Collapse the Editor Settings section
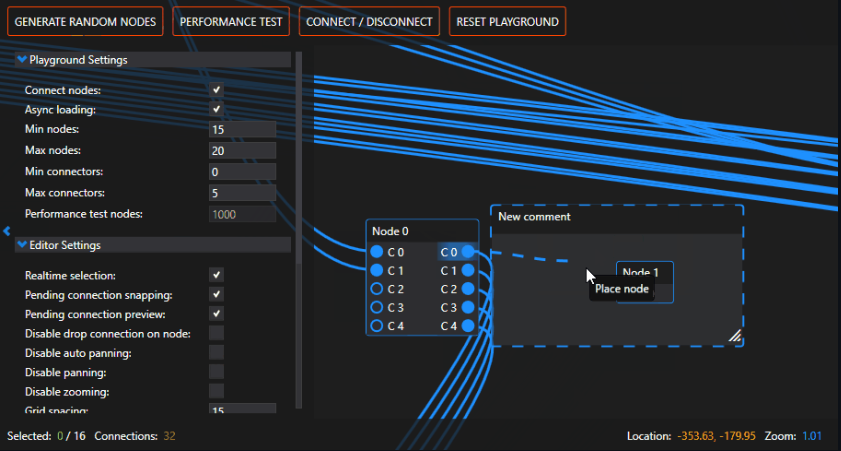Screen dimensions: 841x451 [22, 245]
